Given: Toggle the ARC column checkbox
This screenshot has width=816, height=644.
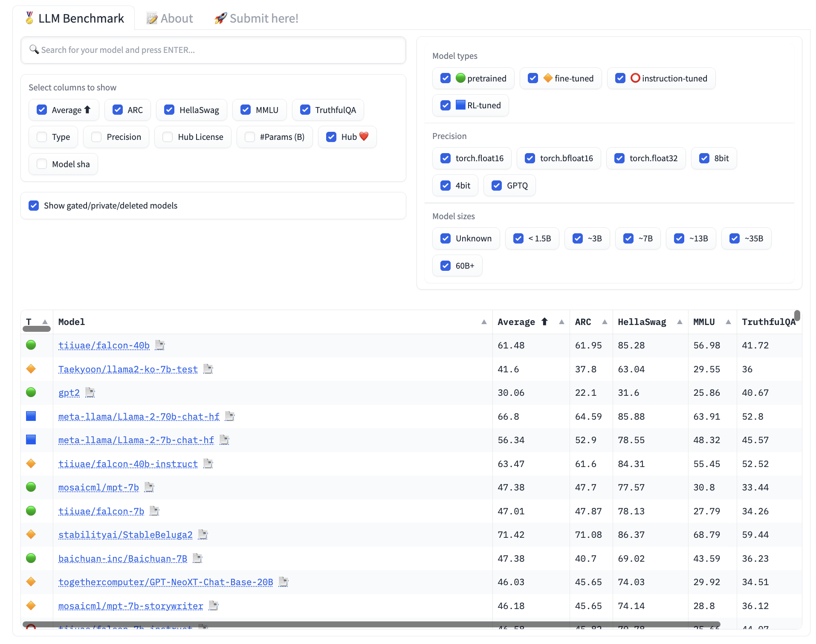Looking at the screenshot, I should 118,110.
